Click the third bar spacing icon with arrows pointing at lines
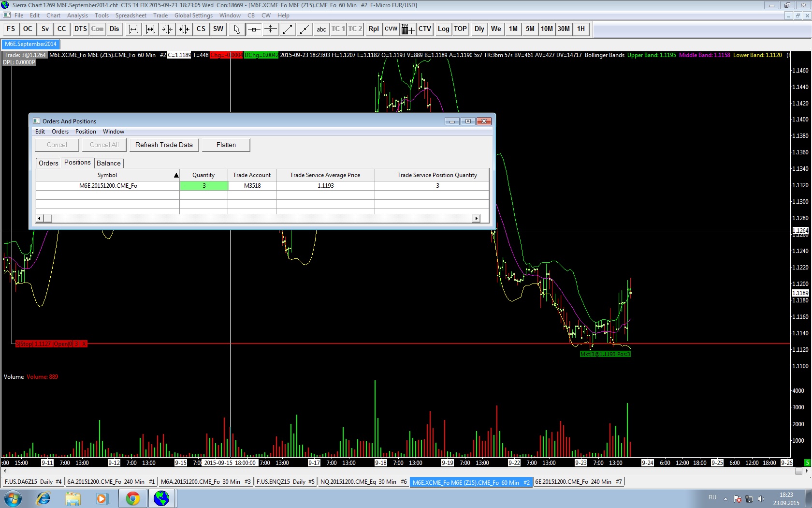Image resolution: width=812 pixels, height=508 pixels. pos(167,29)
